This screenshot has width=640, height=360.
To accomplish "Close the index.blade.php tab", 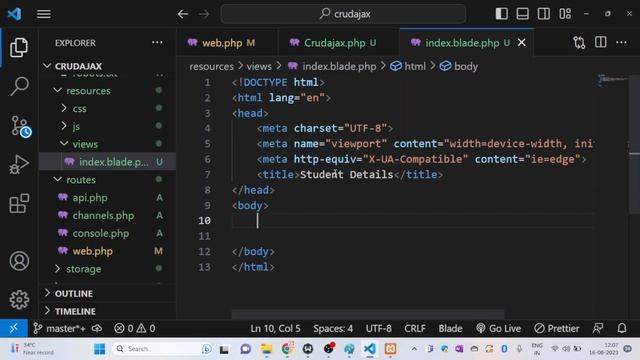I will (522, 42).
